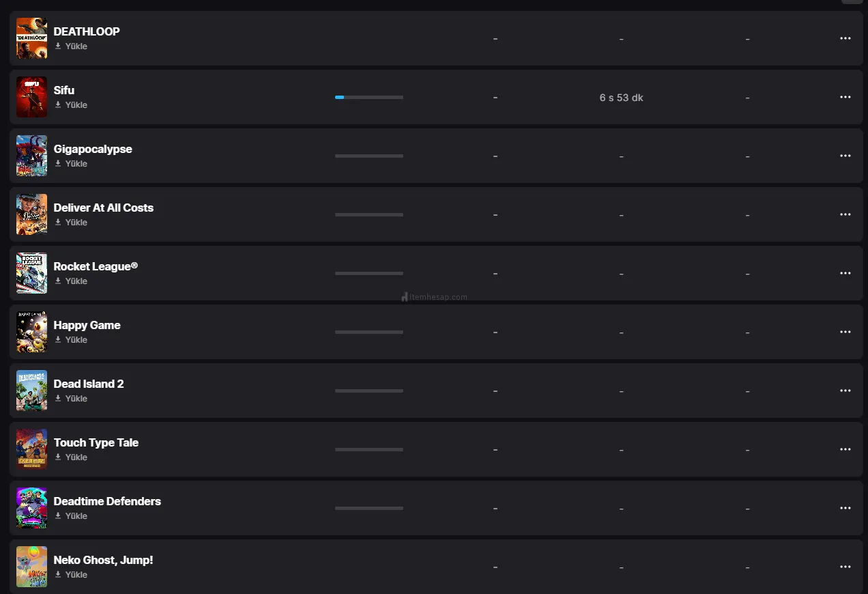The width and height of the screenshot is (868, 594).
Task: Click the download icon under Dead Island 2
Action: pos(58,399)
